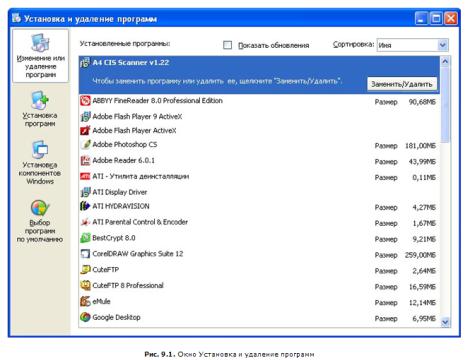Image resolution: width=469 pixels, height=360 pixels.
Task: Click the 90,68МБ size value
Action: 422,102
